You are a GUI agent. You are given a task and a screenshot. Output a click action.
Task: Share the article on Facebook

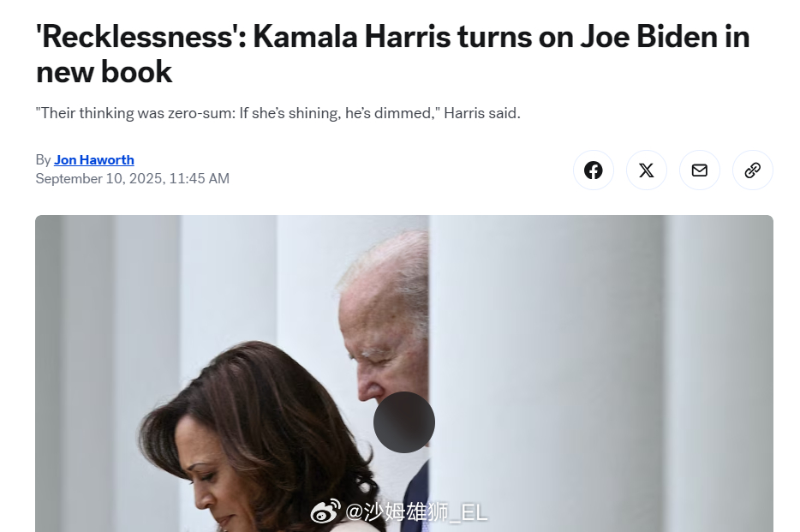(593, 170)
